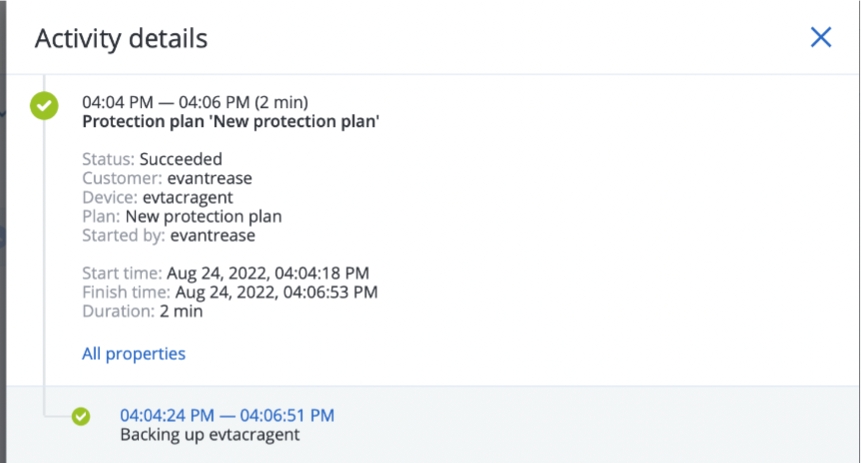Click the Status label
The width and height of the screenshot is (861, 463).
click(x=108, y=159)
